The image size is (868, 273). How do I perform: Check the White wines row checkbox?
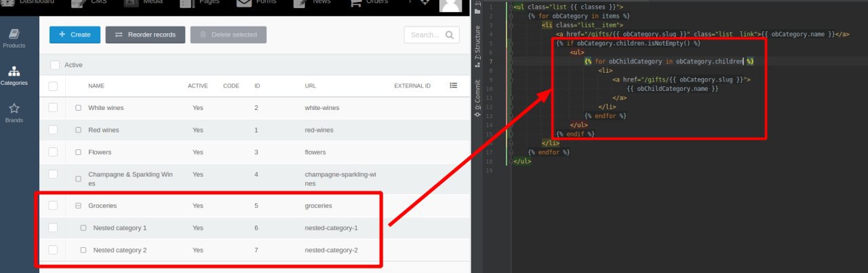[53, 108]
